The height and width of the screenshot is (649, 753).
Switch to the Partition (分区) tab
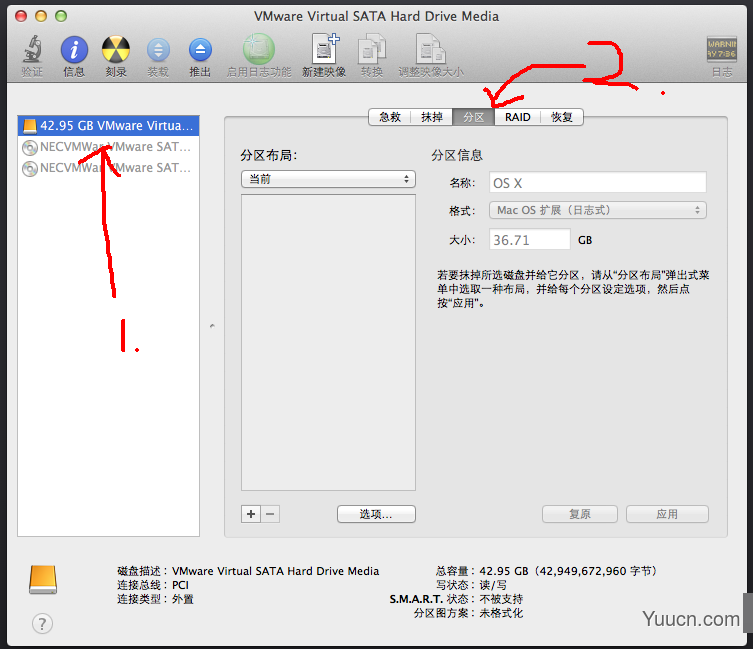tap(474, 117)
